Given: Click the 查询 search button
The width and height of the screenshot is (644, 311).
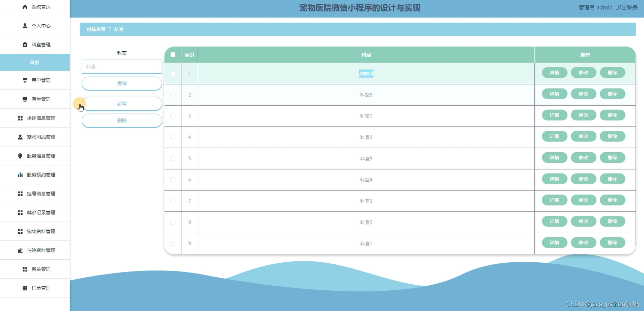Looking at the screenshot, I should point(122,83).
